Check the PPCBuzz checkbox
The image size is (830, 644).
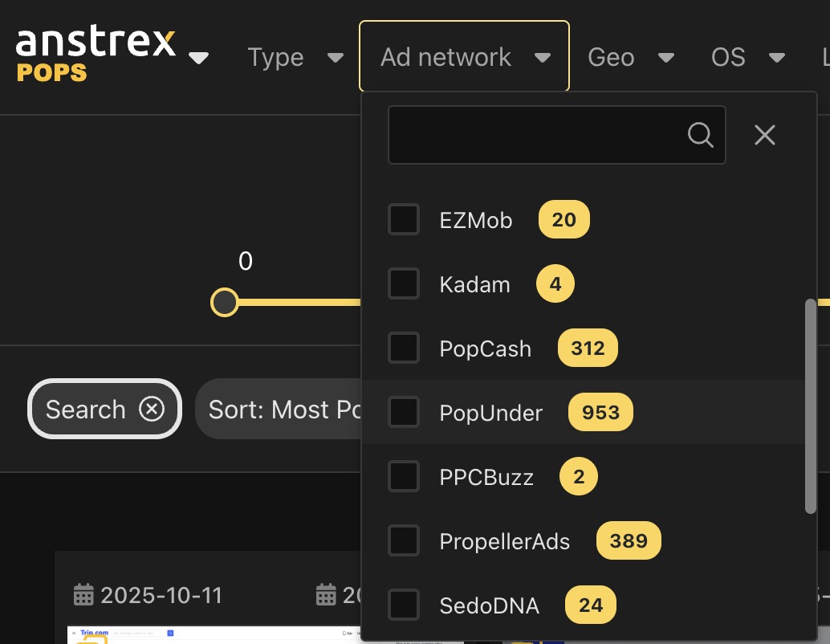click(x=404, y=476)
